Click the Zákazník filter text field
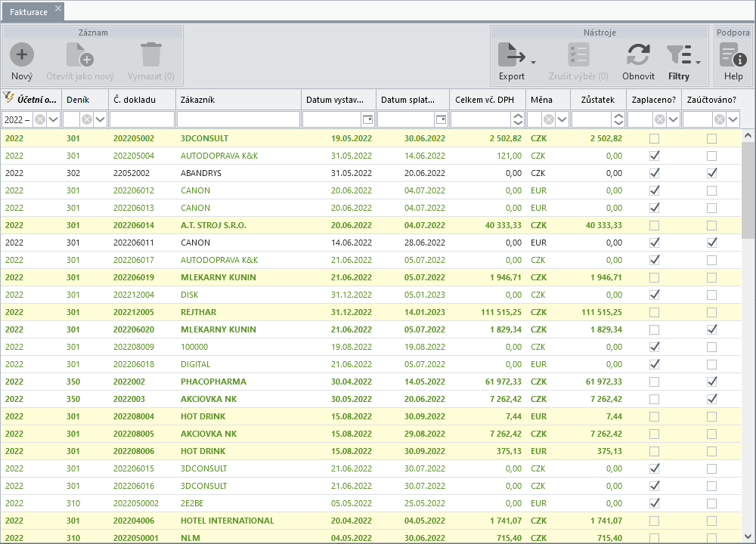The image size is (756, 544). (238, 119)
